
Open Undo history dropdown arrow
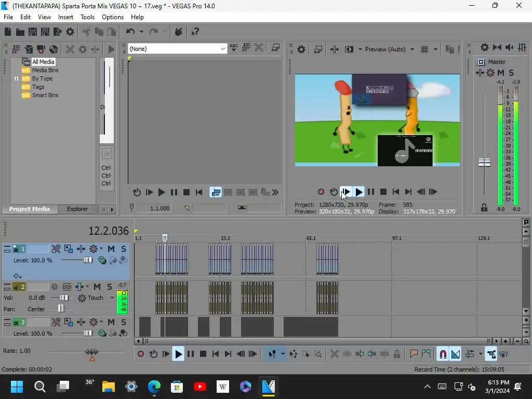[141, 32]
